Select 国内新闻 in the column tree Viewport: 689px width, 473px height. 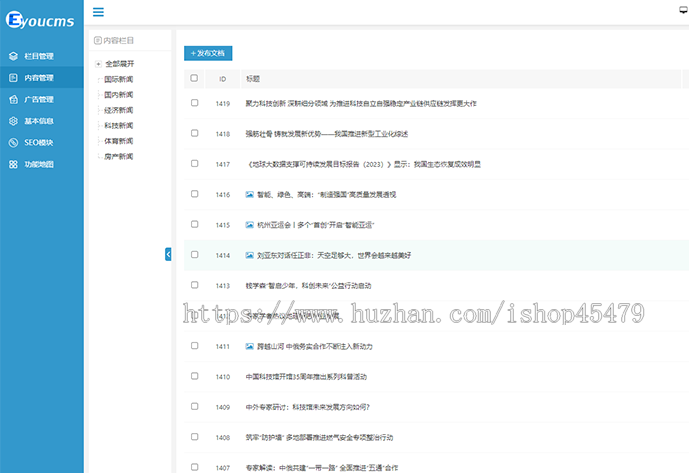119,95
